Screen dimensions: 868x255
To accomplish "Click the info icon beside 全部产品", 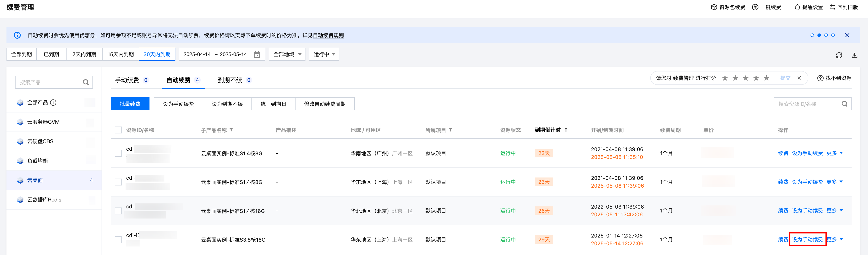I will pos(53,102).
